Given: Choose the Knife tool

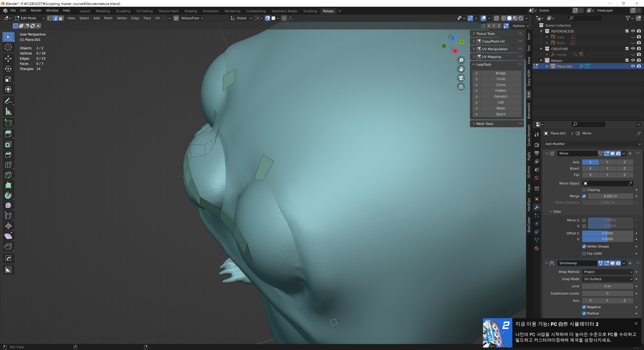Looking at the screenshot, I should coord(8,175).
